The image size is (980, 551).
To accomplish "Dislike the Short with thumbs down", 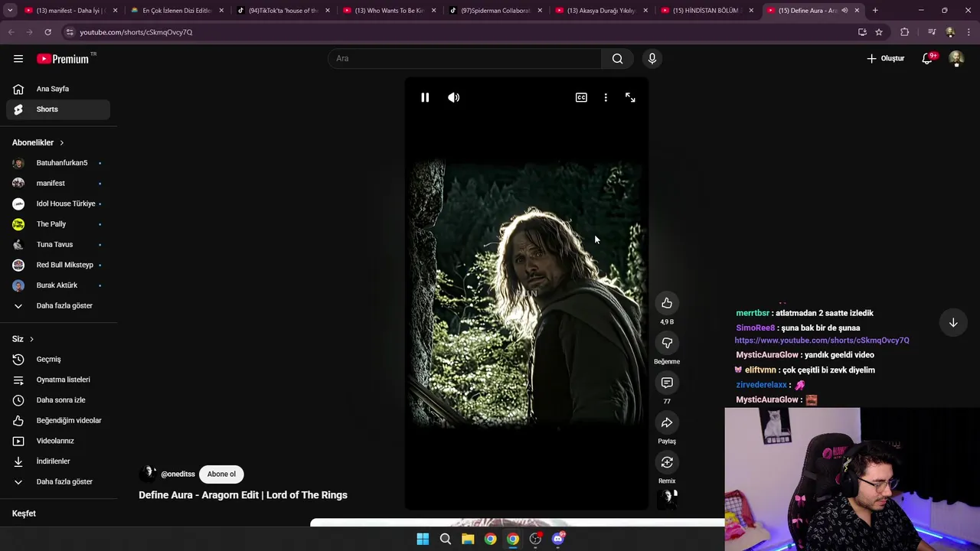I will (x=667, y=343).
